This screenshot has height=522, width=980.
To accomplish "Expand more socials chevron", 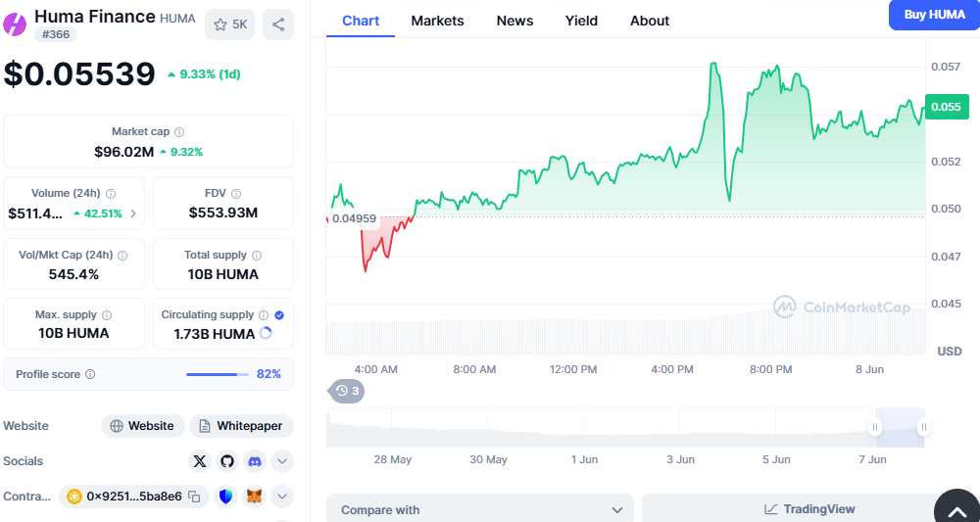I will point(282,461).
